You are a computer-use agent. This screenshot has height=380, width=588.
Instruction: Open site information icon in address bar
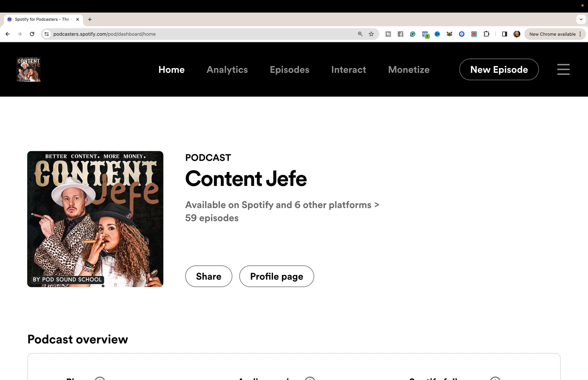click(x=47, y=34)
